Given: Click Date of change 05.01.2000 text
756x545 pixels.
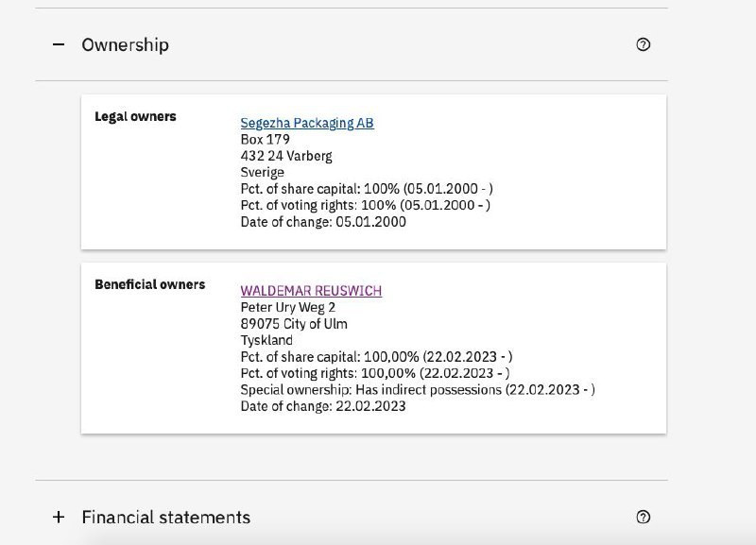Looking at the screenshot, I should point(323,222).
